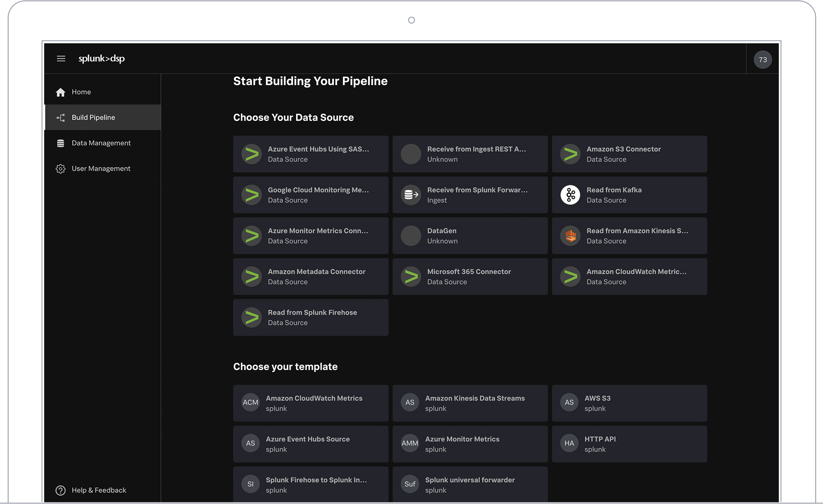
Task: Choose Read from Kafka data source
Action: click(630, 195)
